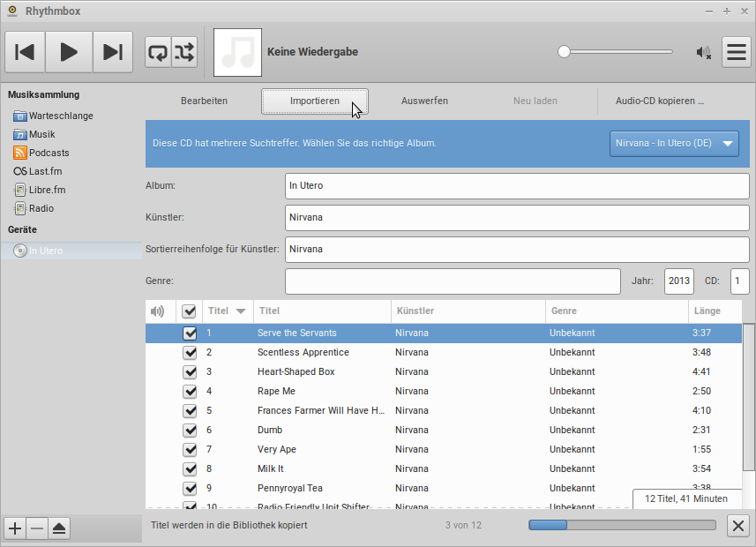Click the plus add-source button
The height and width of the screenshot is (547, 756).
tap(15, 528)
